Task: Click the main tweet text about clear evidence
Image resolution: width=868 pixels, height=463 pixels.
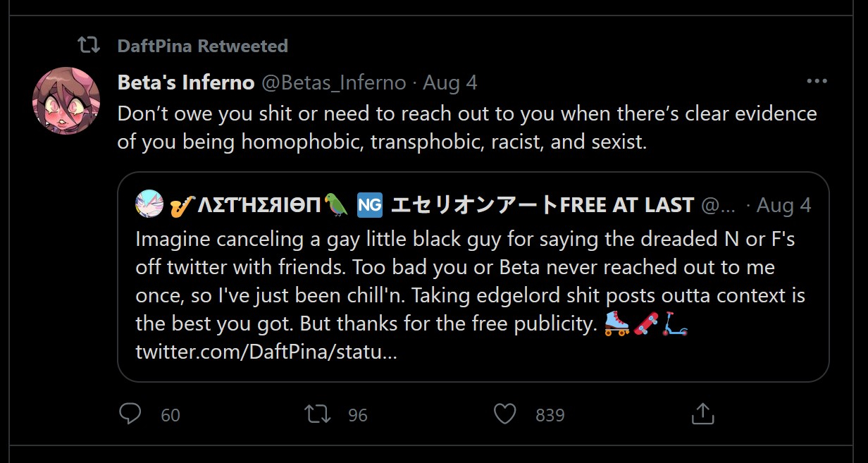Action: point(467,128)
